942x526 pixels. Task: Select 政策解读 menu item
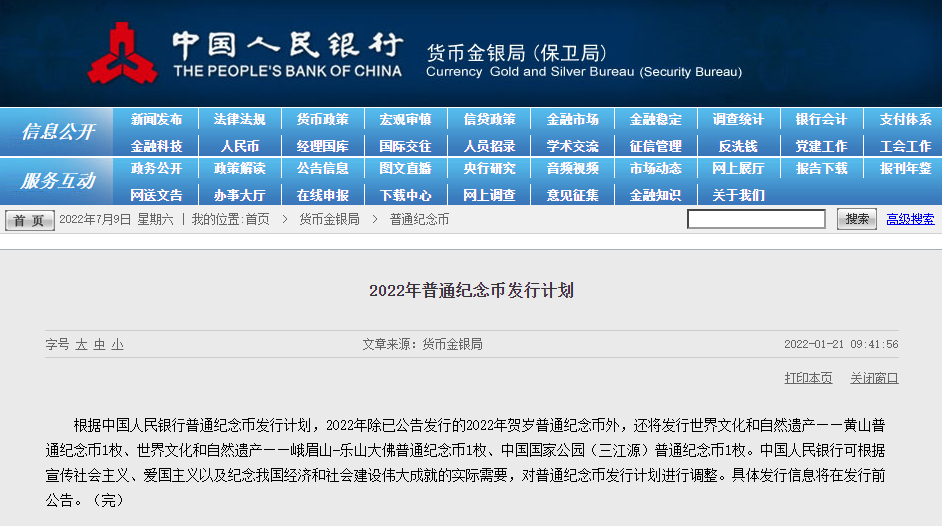pyautogui.click(x=239, y=169)
